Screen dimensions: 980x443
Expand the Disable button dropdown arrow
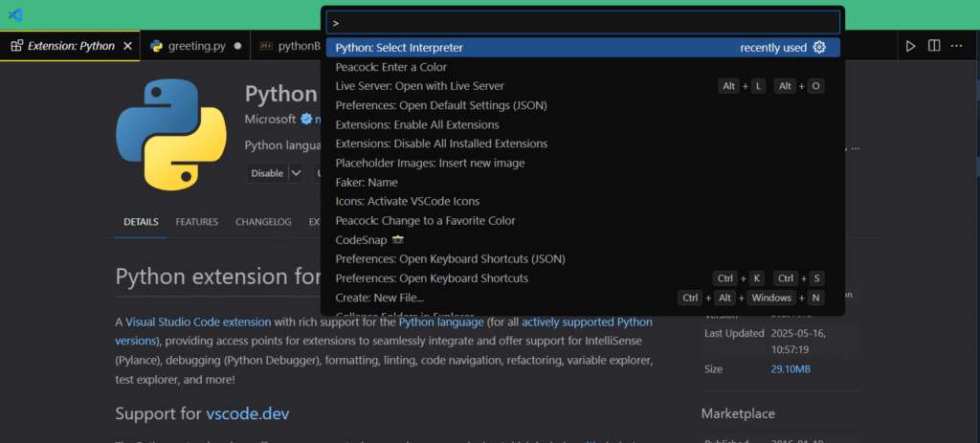point(296,173)
